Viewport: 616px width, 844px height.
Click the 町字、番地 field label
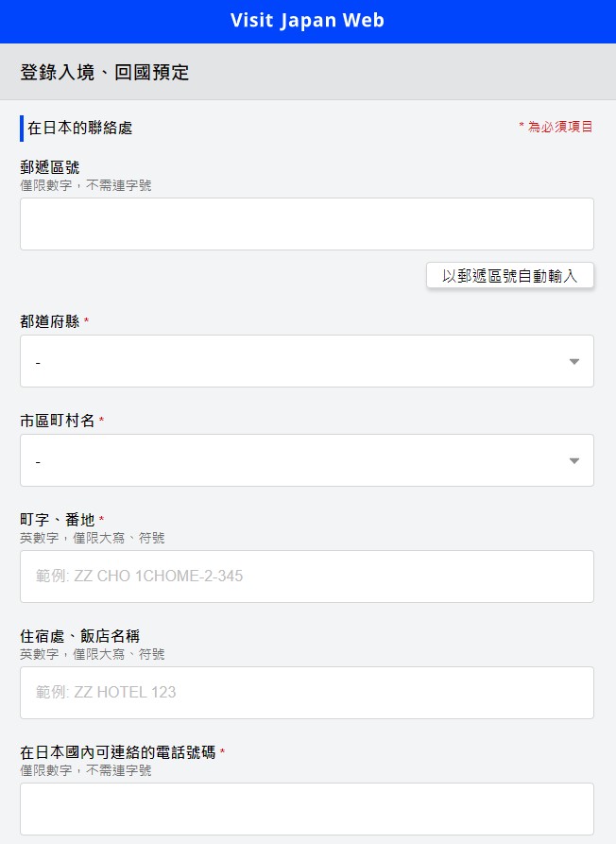58,520
